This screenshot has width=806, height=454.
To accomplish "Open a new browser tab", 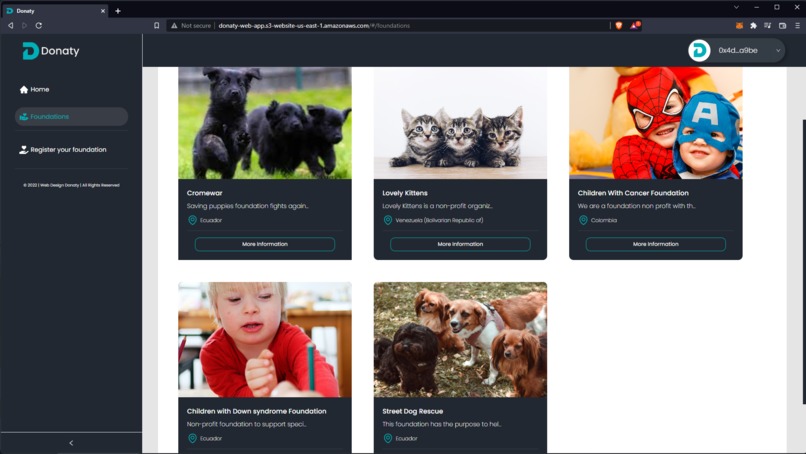I will pyautogui.click(x=118, y=10).
